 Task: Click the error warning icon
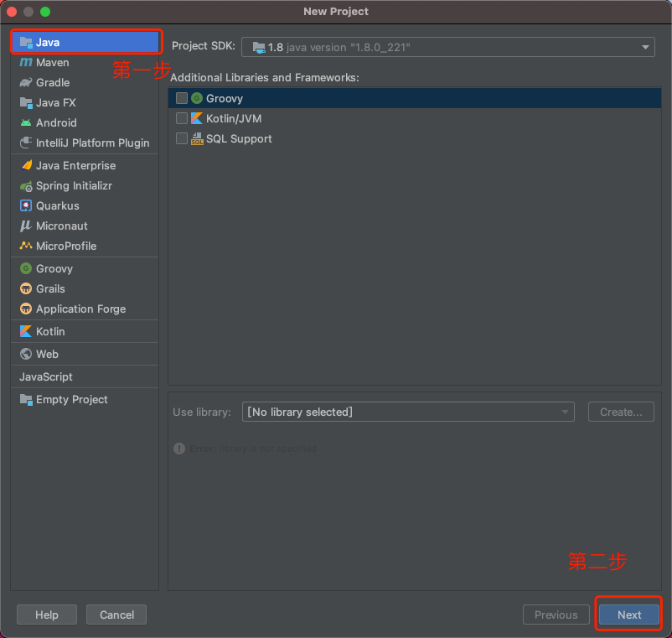pos(179,449)
